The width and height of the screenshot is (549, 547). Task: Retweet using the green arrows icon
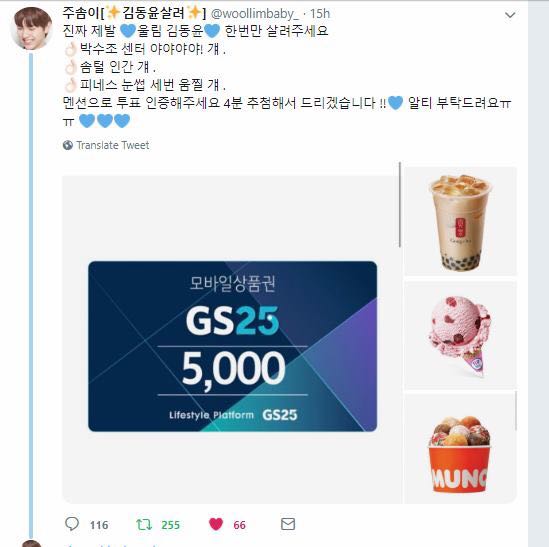(144, 524)
